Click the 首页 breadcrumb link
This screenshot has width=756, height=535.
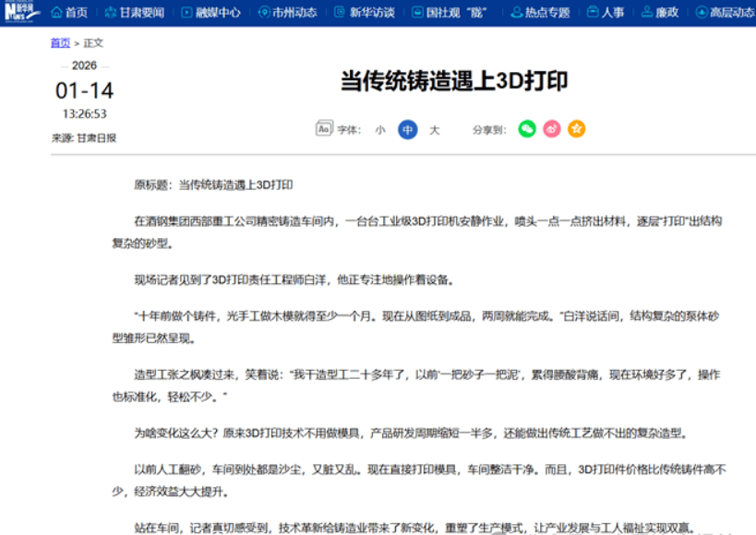click(x=60, y=43)
